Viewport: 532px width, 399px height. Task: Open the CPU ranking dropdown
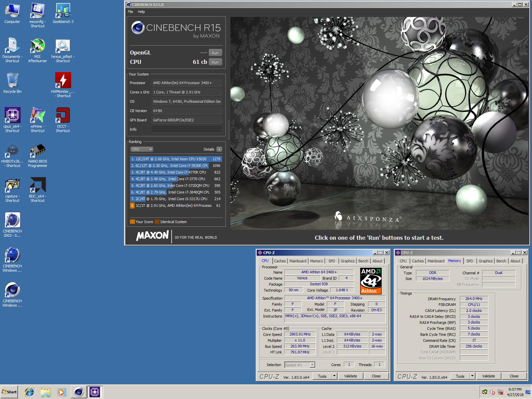(x=142, y=149)
